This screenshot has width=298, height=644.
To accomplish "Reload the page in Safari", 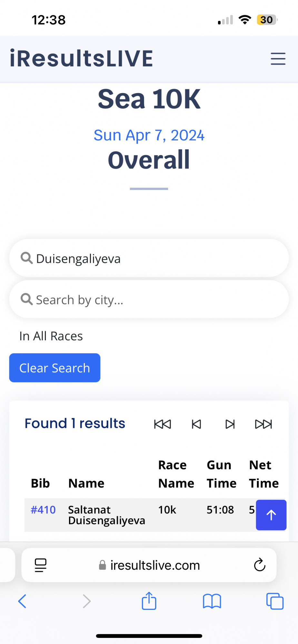I will (x=259, y=565).
